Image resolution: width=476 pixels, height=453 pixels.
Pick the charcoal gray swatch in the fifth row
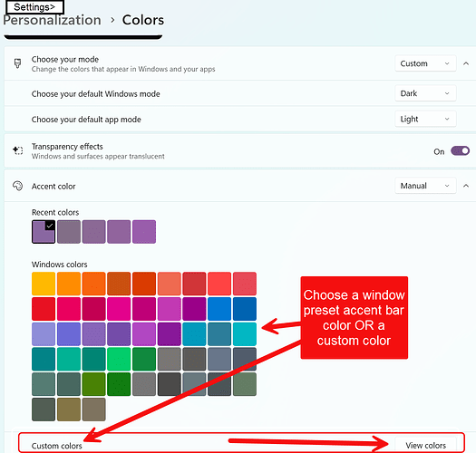tap(170, 384)
